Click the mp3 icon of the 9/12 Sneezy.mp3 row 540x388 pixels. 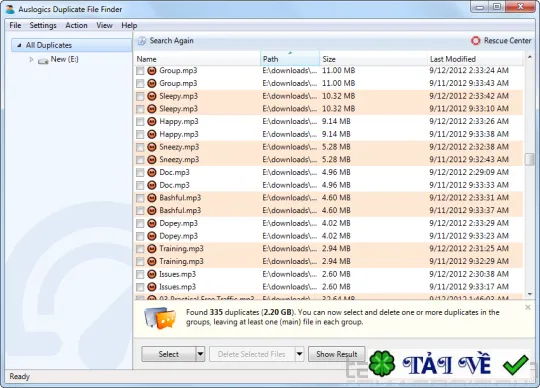[152, 147]
